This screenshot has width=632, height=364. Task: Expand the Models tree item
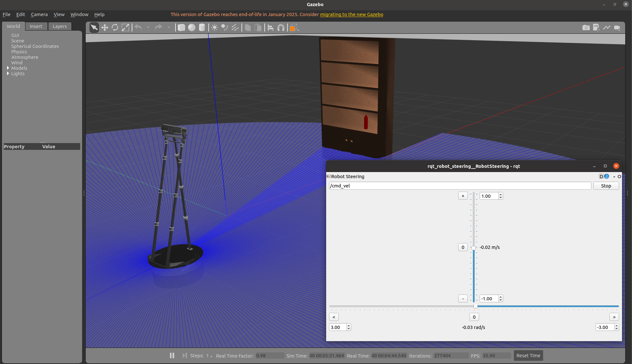8,68
